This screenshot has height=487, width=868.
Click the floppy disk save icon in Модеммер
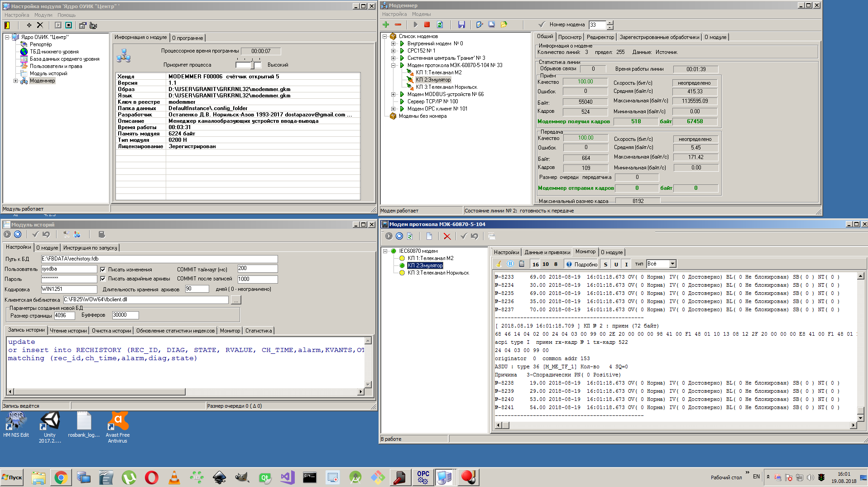[x=461, y=24]
